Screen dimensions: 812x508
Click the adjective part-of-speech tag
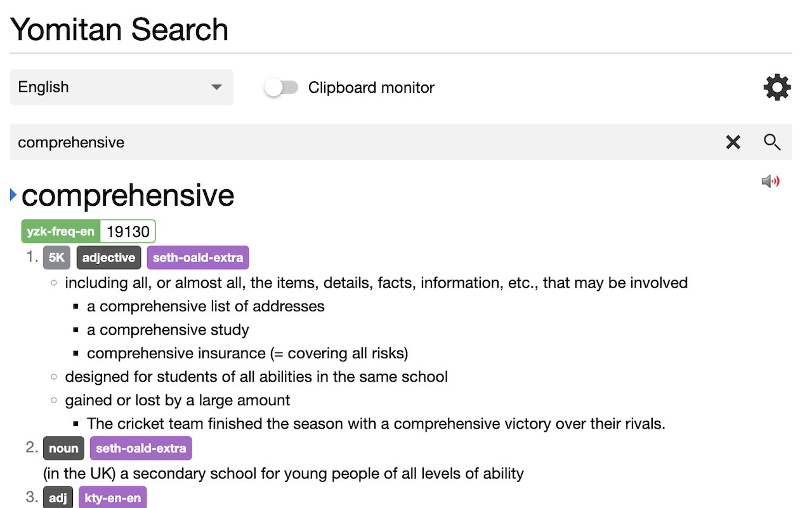[108, 258]
